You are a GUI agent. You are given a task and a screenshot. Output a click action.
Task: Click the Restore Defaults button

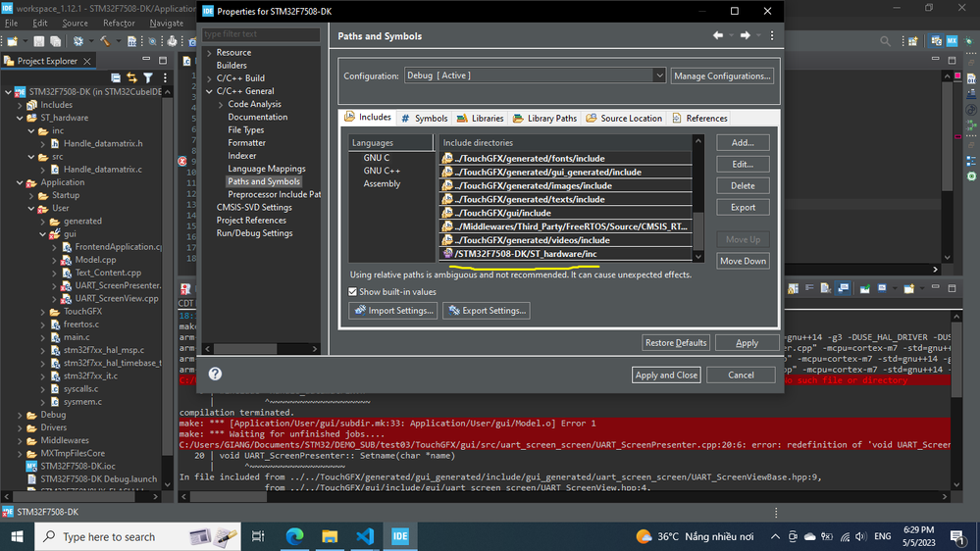pyautogui.click(x=676, y=342)
